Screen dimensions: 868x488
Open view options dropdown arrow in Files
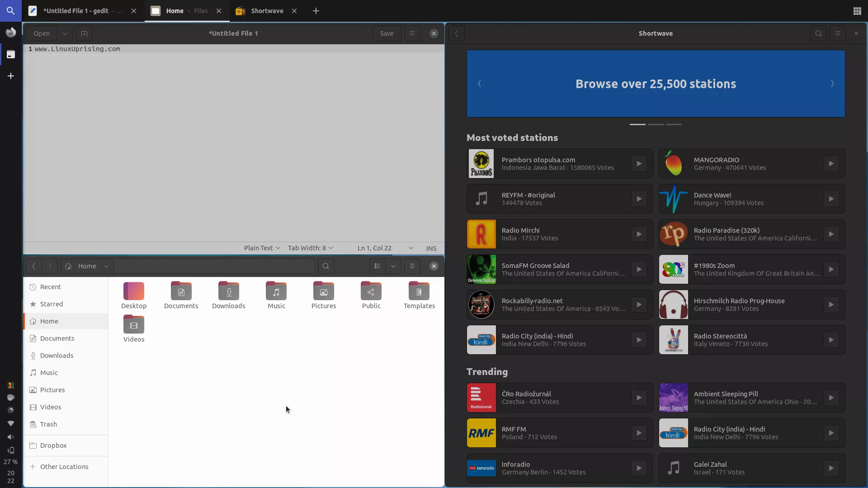point(393,266)
